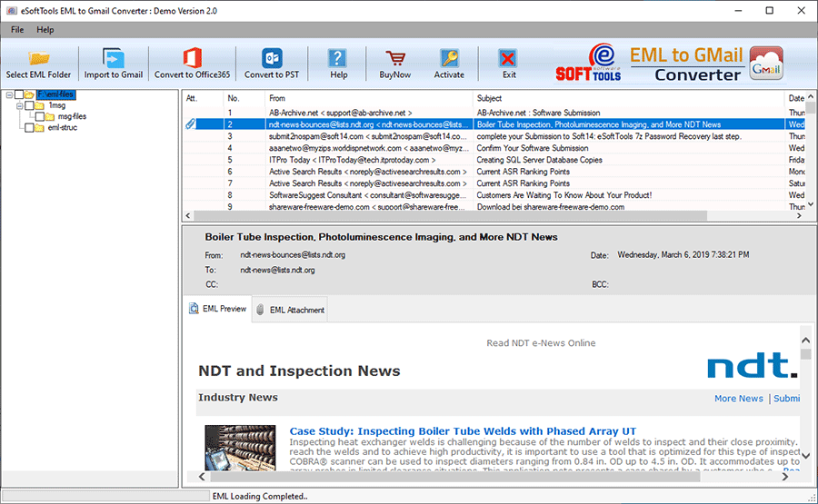This screenshot has height=504, width=818.
Task: Tick the msg-files folder checkbox
Action: click(40, 116)
